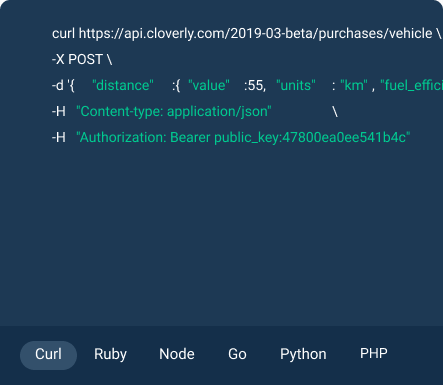Click the "Content-type: application/json" header

(x=174, y=112)
